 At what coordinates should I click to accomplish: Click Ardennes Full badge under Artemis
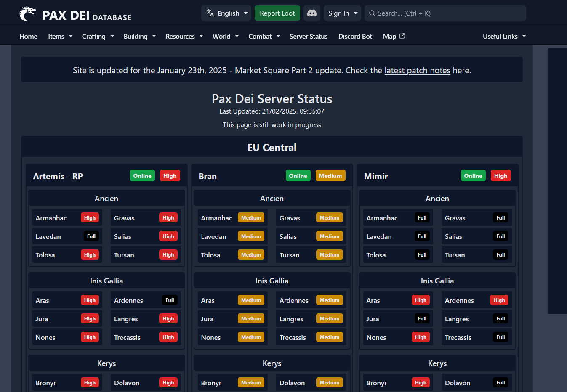pyautogui.click(x=170, y=300)
